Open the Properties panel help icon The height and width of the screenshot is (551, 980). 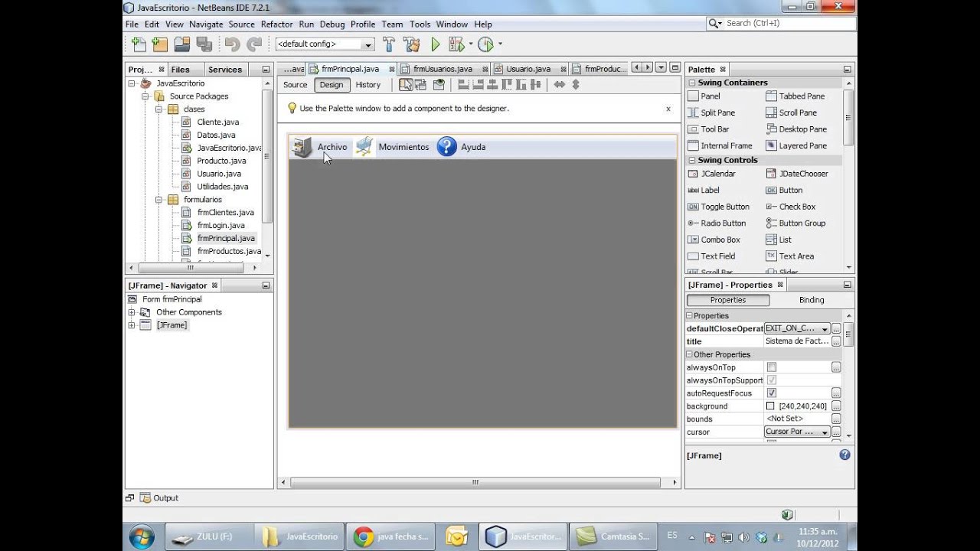click(x=845, y=455)
